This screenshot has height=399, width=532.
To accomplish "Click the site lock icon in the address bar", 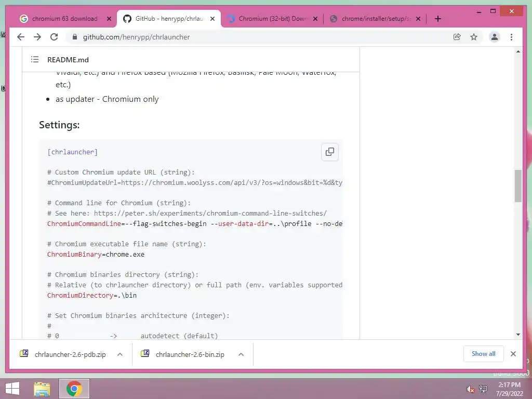I will [x=75, y=37].
